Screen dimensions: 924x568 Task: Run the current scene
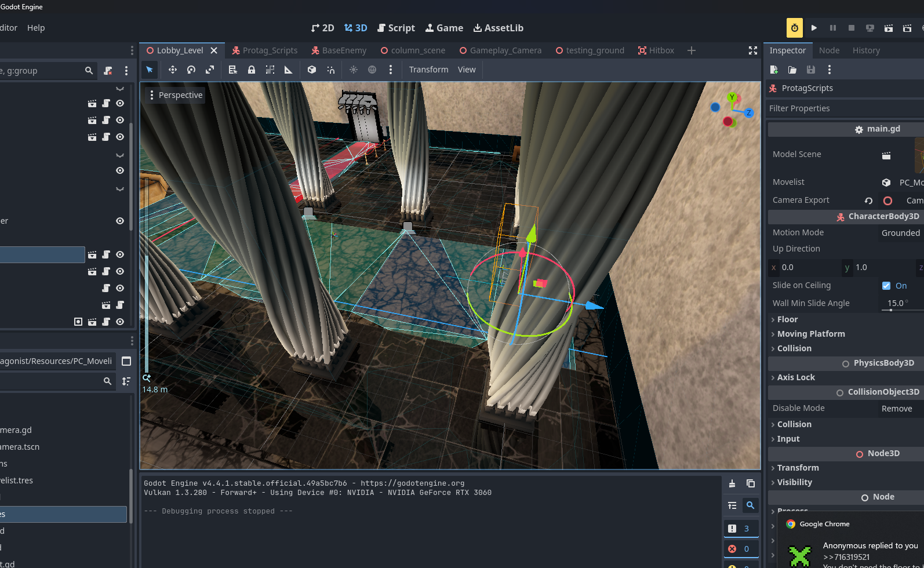(889, 28)
